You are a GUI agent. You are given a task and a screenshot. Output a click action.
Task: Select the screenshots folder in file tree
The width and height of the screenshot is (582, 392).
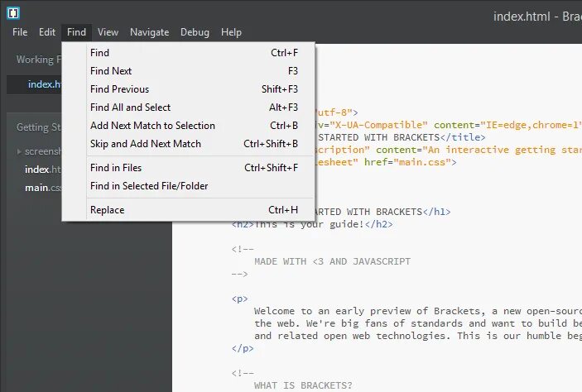coord(43,151)
